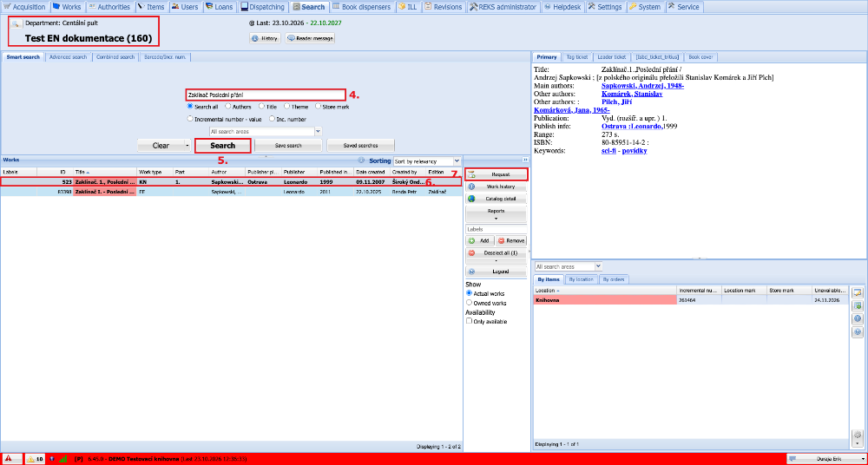Switch to the Tag ticket tab

tap(577, 56)
